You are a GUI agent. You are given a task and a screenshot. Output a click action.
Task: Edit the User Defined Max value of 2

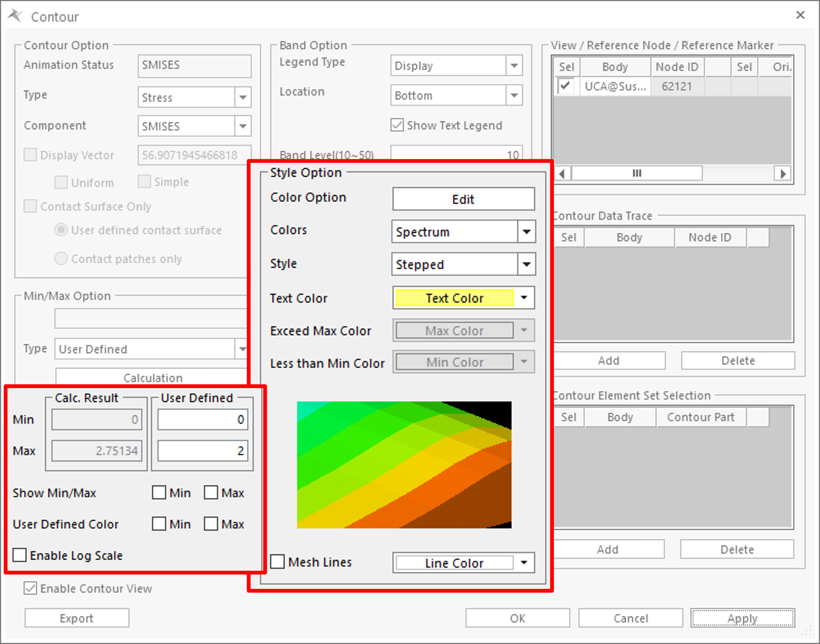202,450
